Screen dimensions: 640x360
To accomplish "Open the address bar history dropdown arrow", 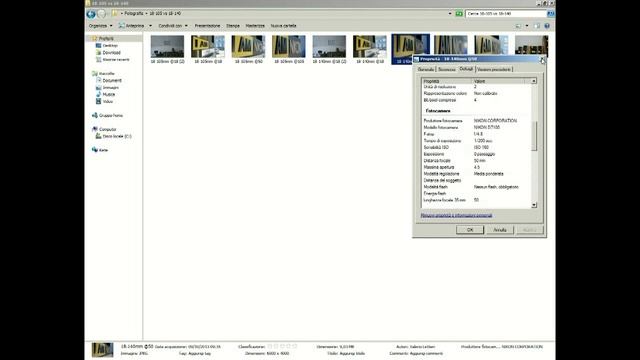I will point(450,13).
